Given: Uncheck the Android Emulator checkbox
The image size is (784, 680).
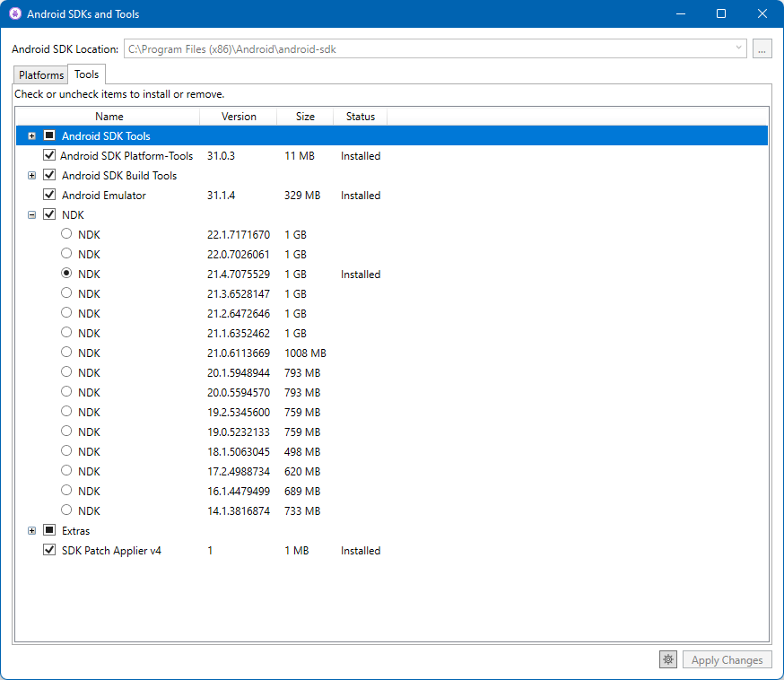Looking at the screenshot, I should coord(49,195).
